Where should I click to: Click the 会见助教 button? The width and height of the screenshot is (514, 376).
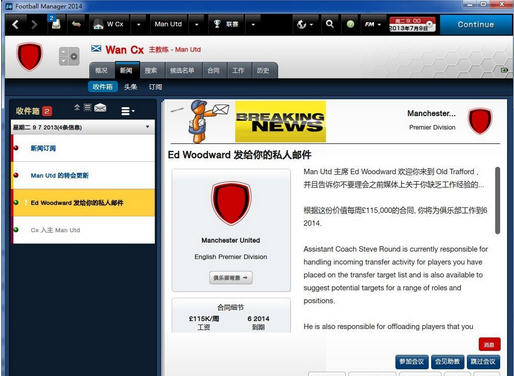coord(447,362)
